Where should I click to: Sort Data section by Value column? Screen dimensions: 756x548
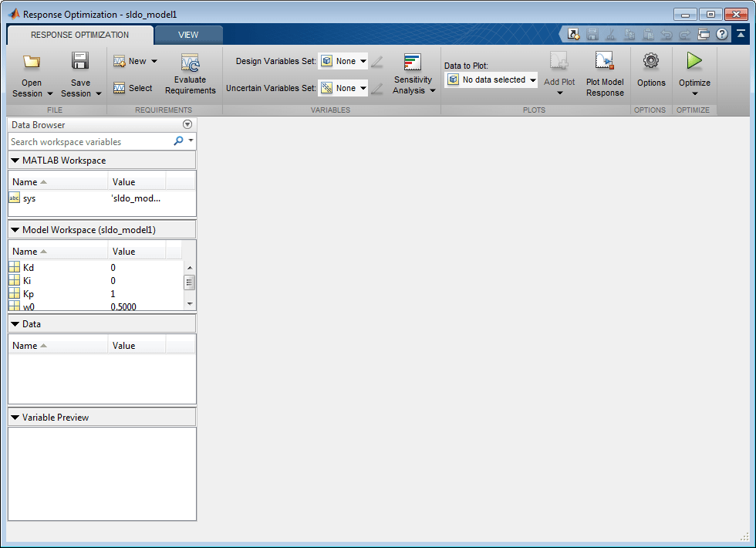137,346
